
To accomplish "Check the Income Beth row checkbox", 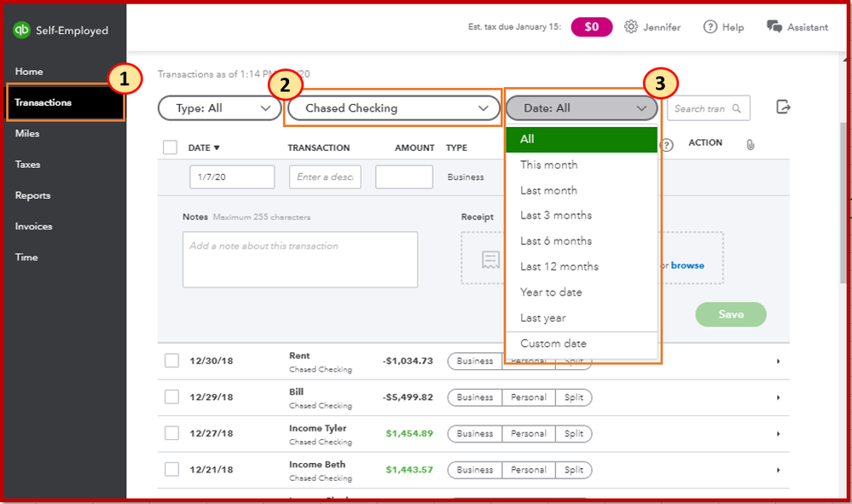I will 171,469.
